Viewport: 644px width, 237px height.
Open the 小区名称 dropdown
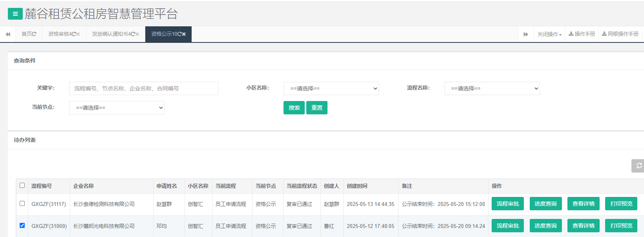(x=331, y=88)
